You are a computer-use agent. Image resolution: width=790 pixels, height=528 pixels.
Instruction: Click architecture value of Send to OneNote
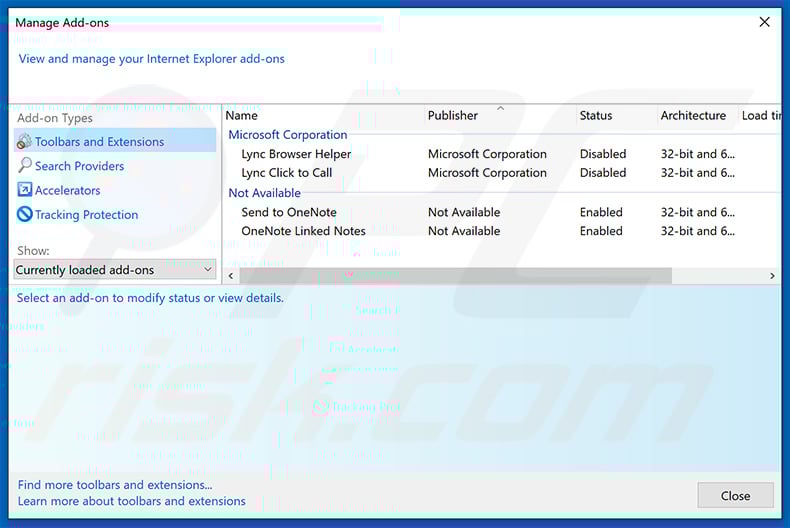click(698, 212)
